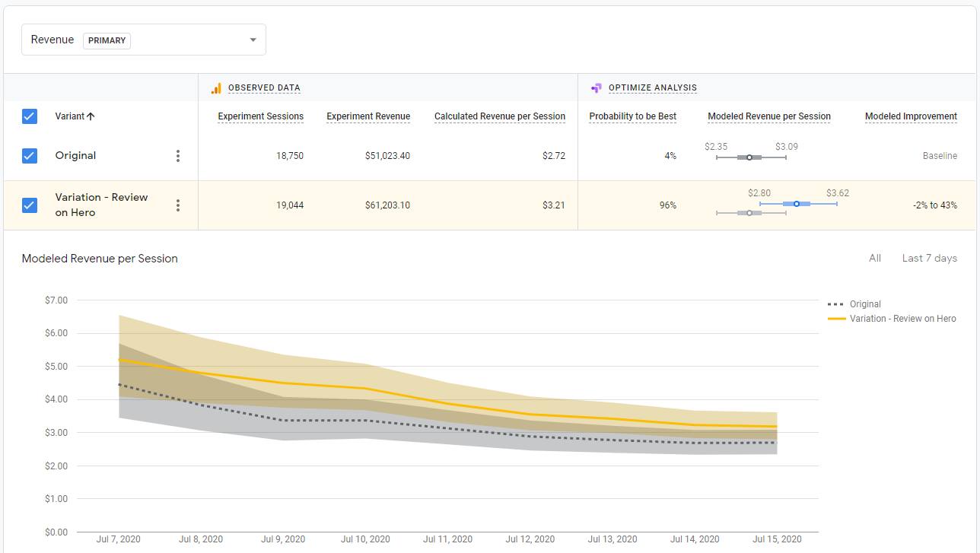Show All dates in chart
980x553 pixels.
click(x=875, y=259)
